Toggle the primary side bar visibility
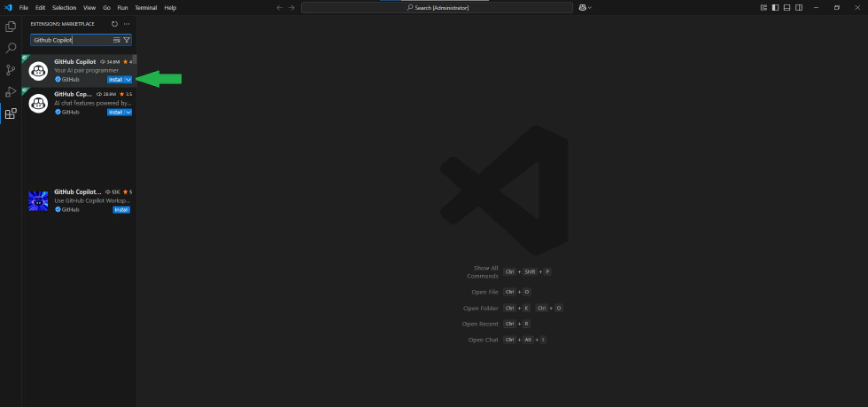The image size is (868, 407). (775, 8)
